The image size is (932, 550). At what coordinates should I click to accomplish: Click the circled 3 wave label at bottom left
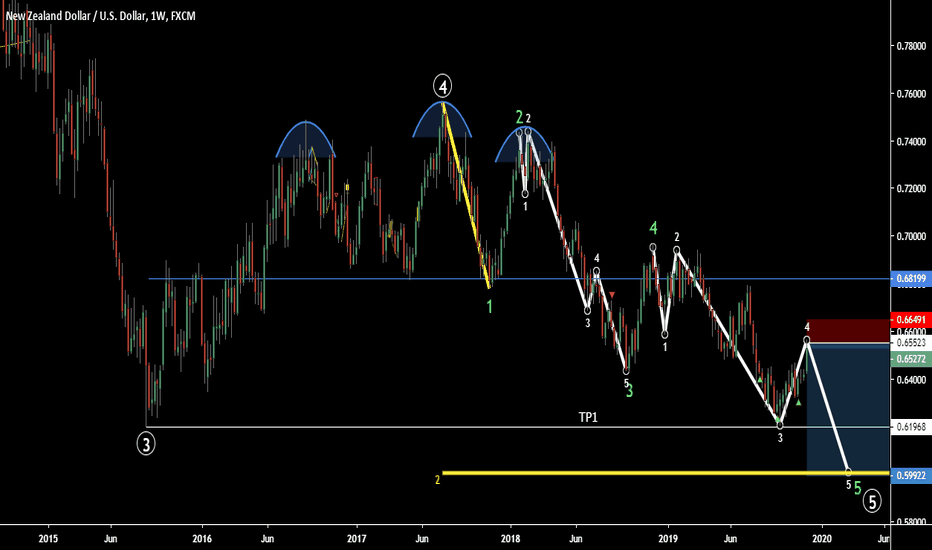click(x=147, y=441)
